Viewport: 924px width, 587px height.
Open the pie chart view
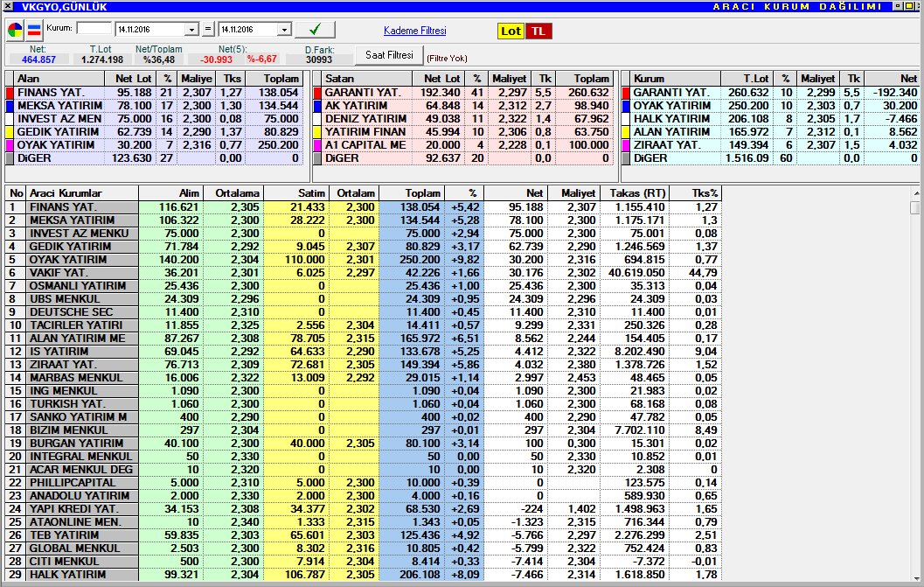16,30
